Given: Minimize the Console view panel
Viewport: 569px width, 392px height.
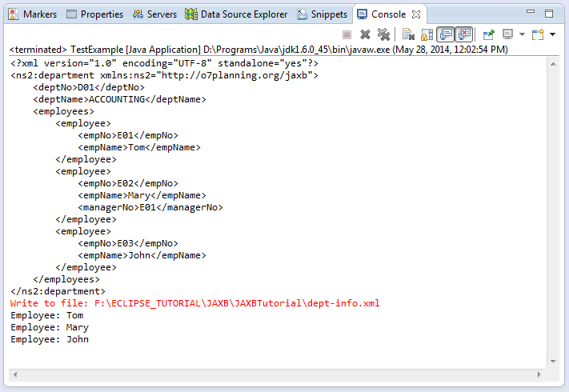Looking at the screenshot, I should click(531, 12).
